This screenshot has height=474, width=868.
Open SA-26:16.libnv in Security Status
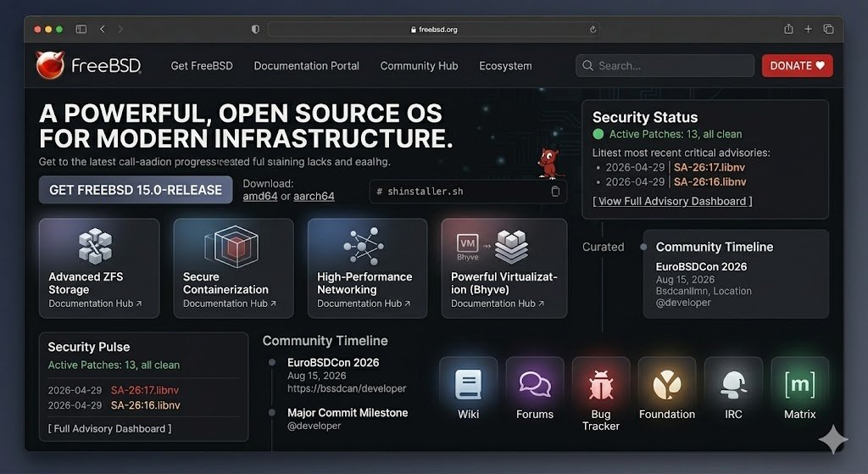(x=709, y=181)
